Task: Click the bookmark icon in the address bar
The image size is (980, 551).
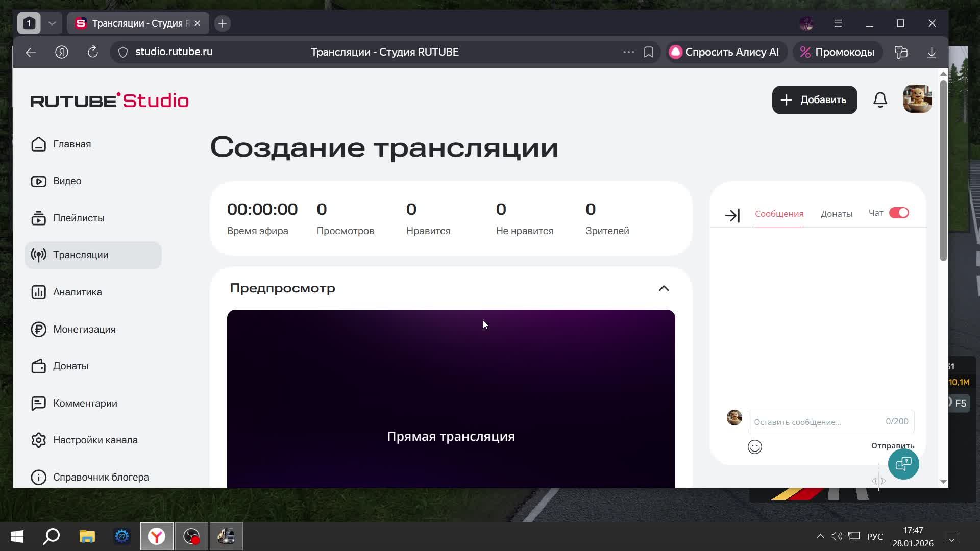Action: pos(648,52)
